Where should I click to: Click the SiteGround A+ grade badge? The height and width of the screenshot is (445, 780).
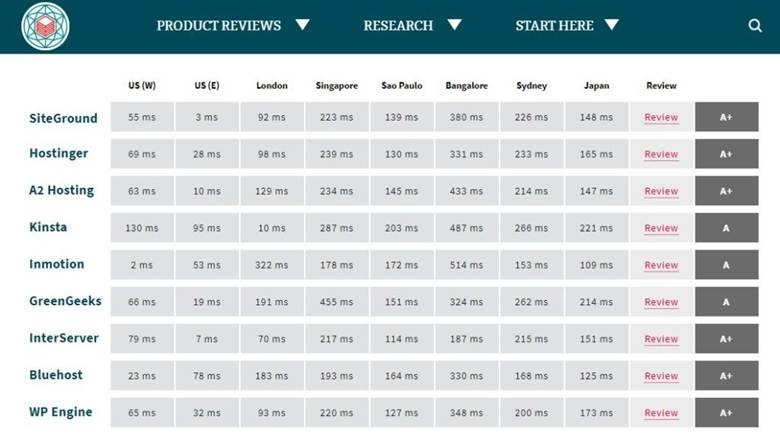(x=726, y=117)
